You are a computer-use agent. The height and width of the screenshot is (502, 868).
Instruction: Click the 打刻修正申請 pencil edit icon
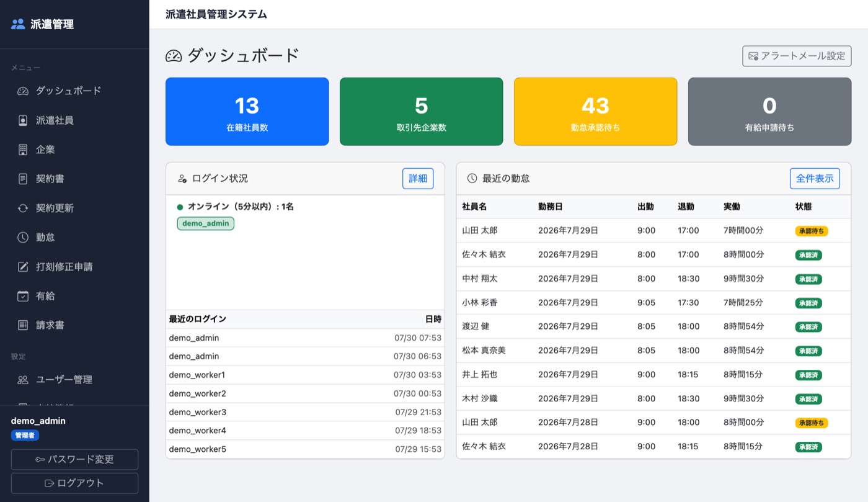tap(23, 267)
